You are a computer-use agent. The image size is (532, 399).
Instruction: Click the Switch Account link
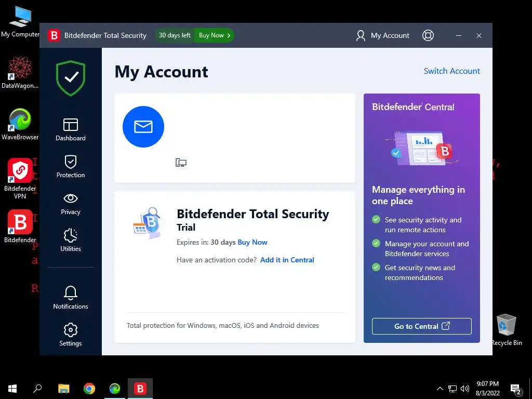[451, 71]
